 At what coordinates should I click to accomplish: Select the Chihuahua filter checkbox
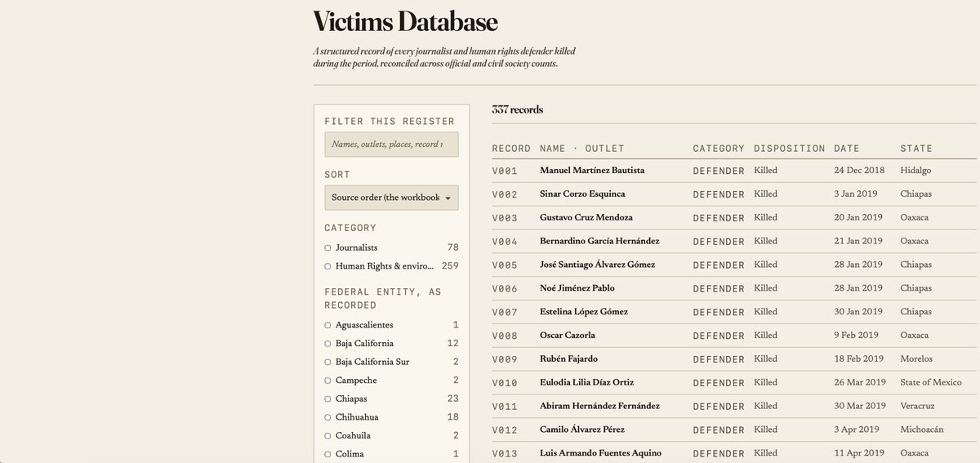[x=327, y=417]
